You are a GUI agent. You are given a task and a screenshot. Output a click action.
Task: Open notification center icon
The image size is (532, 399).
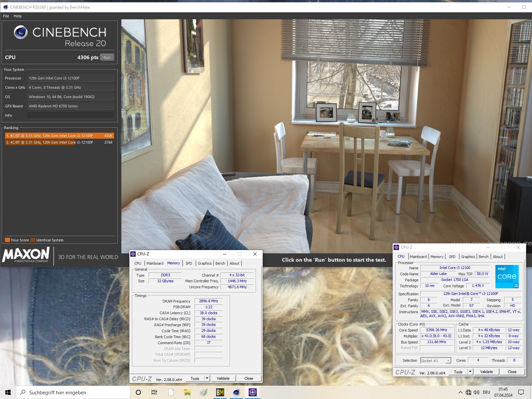[x=521, y=392]
